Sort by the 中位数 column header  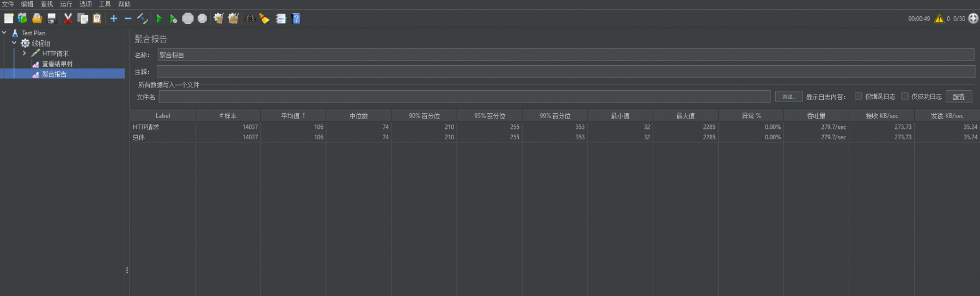[359, 115]
